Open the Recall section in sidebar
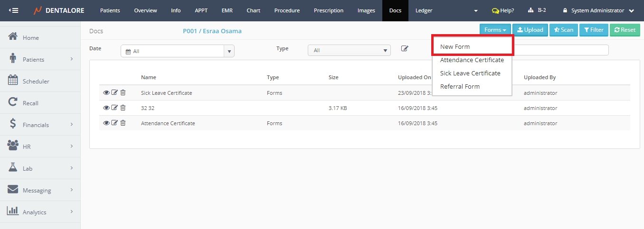 (x=30, y=103)
